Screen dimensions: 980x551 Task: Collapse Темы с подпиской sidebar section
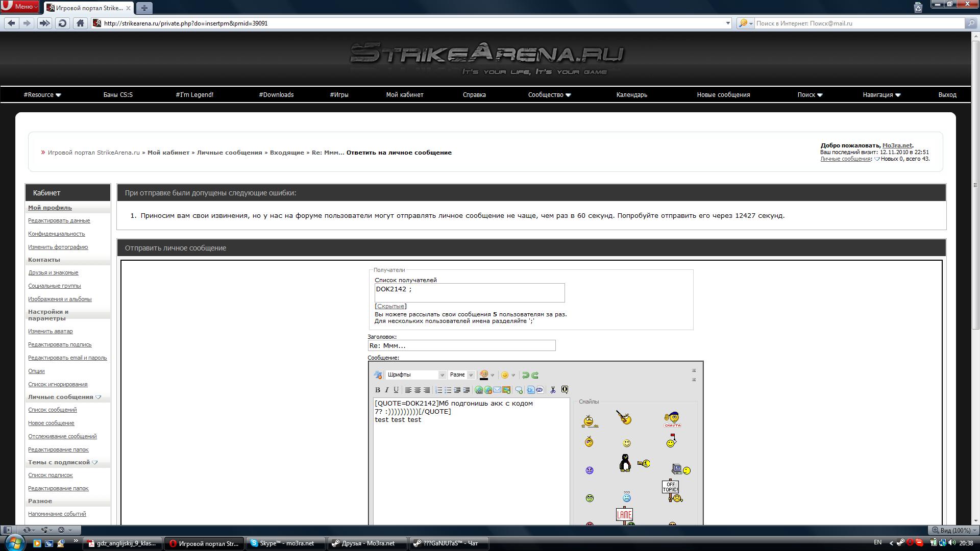coord(95,462)
